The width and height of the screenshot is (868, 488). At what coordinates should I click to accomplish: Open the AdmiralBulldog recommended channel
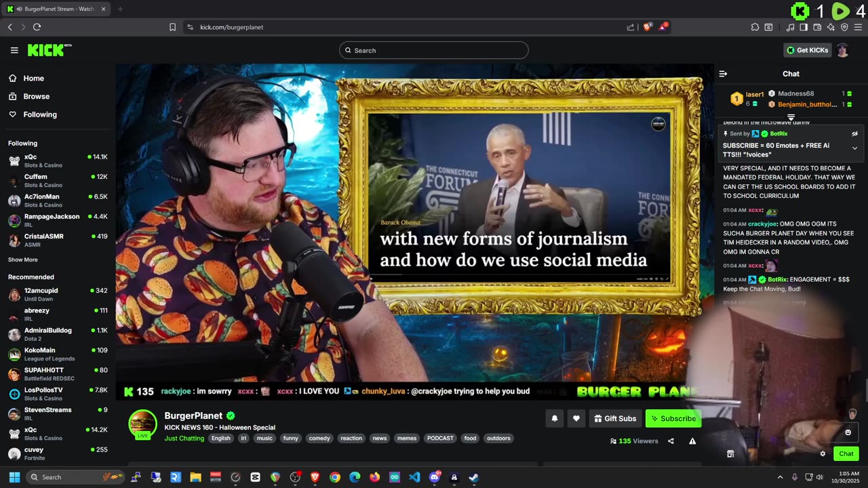tap(58, 334)
